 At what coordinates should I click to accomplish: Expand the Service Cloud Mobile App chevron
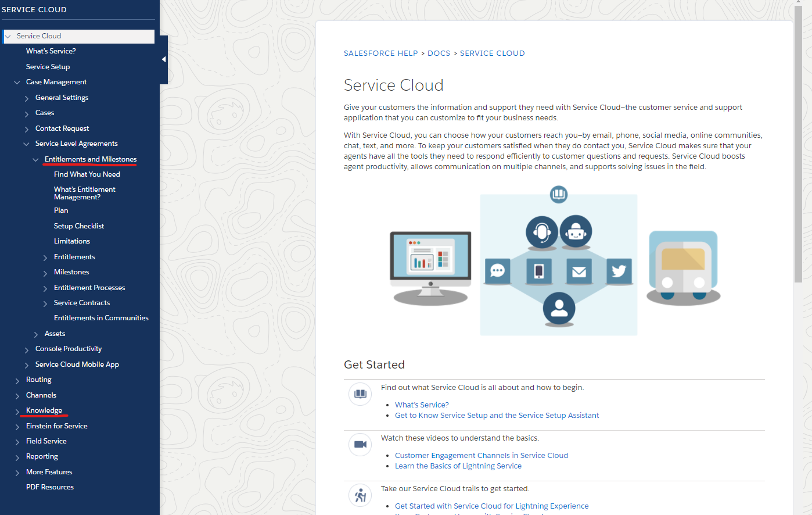(x=27, y=365)
